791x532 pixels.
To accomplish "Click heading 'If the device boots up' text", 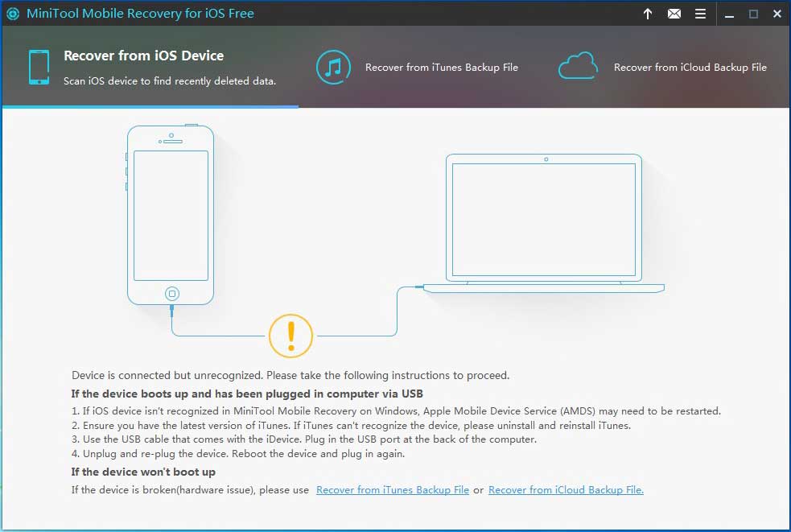I will [x=247, y=394].
